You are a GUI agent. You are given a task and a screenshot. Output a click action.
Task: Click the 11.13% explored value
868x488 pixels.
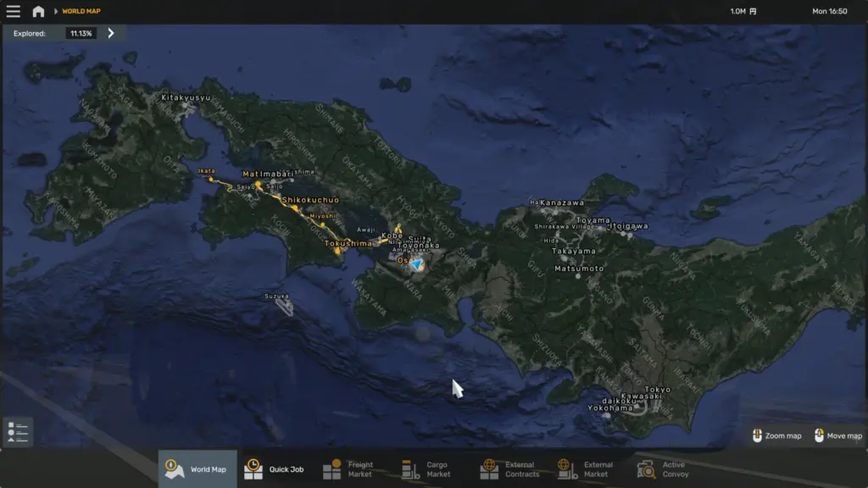click(x=81, y=33)
